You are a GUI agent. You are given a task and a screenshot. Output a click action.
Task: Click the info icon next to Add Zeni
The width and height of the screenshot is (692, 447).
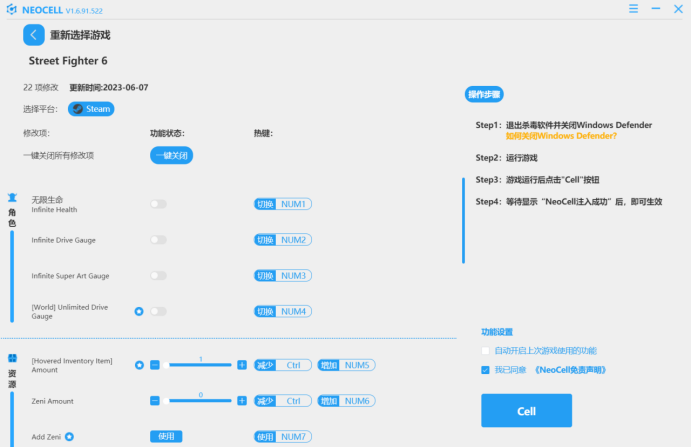pyautogui.click(x=70, y=436)
